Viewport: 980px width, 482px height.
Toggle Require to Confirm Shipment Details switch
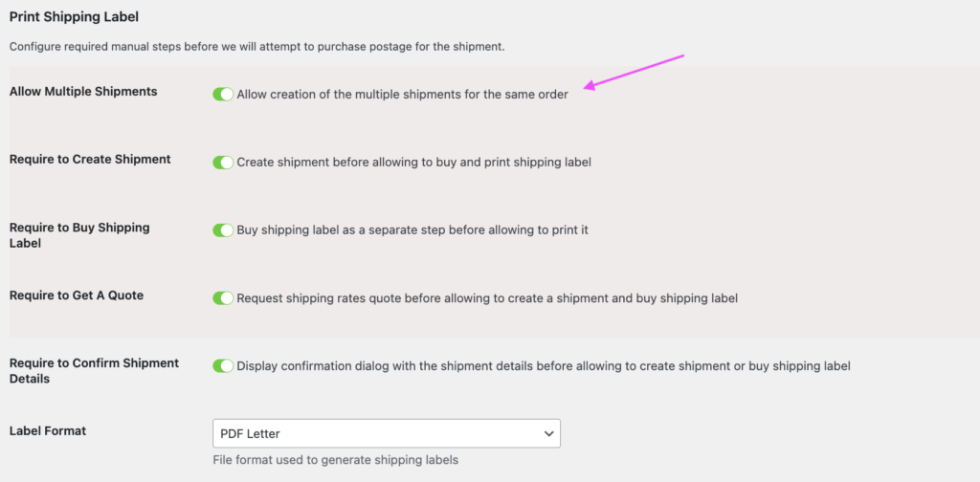[223, 366]
